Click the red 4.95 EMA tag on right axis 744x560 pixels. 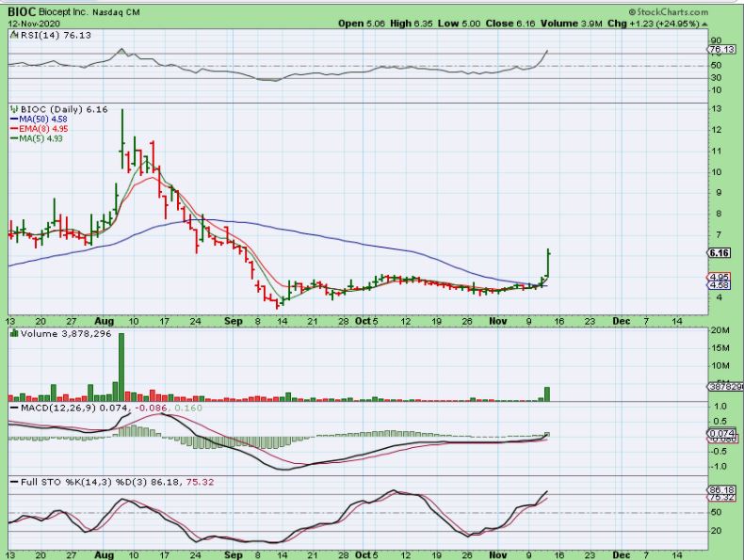point(720,277)
